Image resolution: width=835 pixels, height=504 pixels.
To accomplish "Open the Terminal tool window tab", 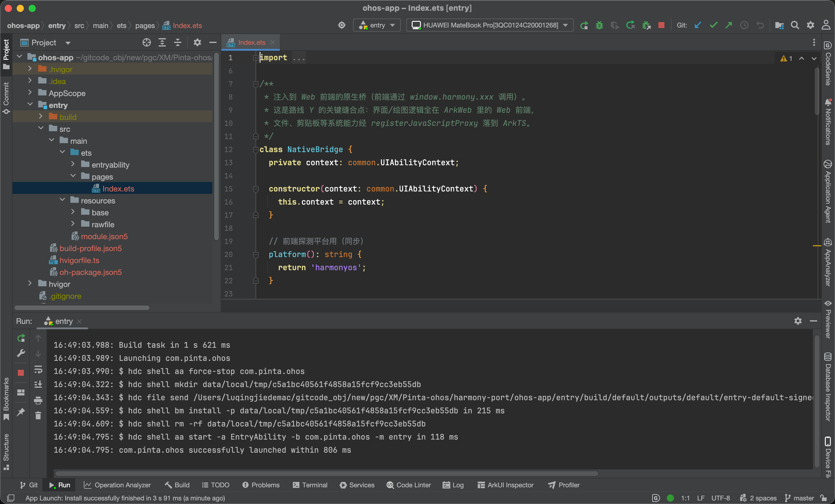I will (x=310, y=485).
